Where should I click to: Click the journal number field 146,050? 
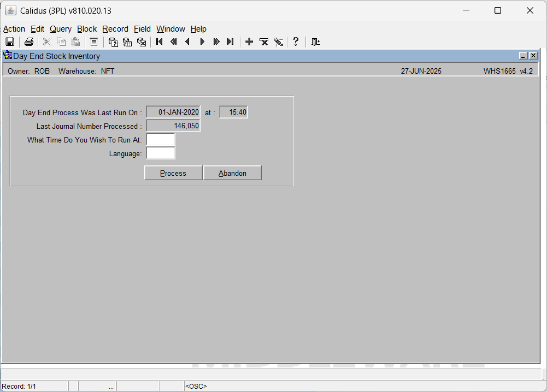(173, 126)
